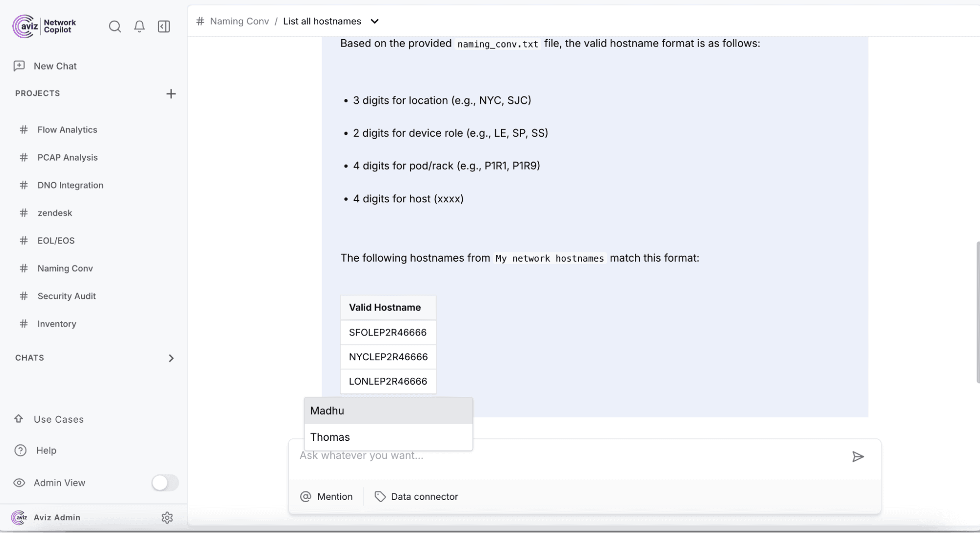980x533 pixels.
Task: Open the search panel
Action: coord(115,26)
